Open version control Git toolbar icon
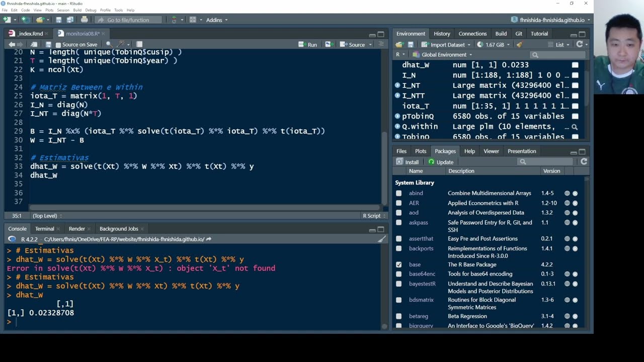 click(x=174, y=20)
